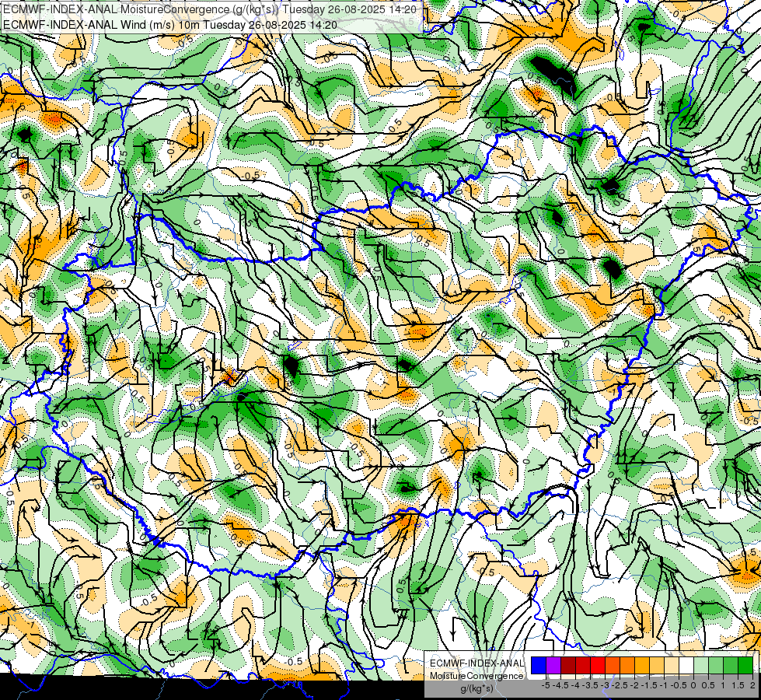Select the white legend swatch

[686, 666]
